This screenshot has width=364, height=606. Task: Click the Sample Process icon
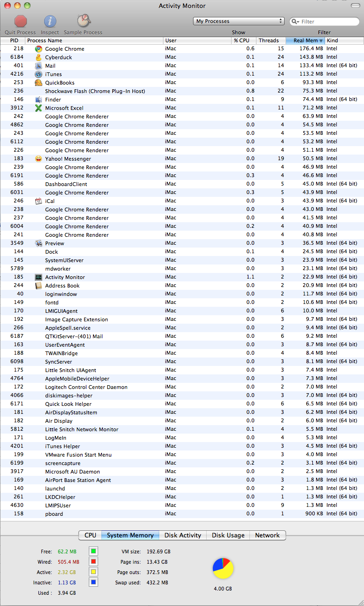pos(84,21)
